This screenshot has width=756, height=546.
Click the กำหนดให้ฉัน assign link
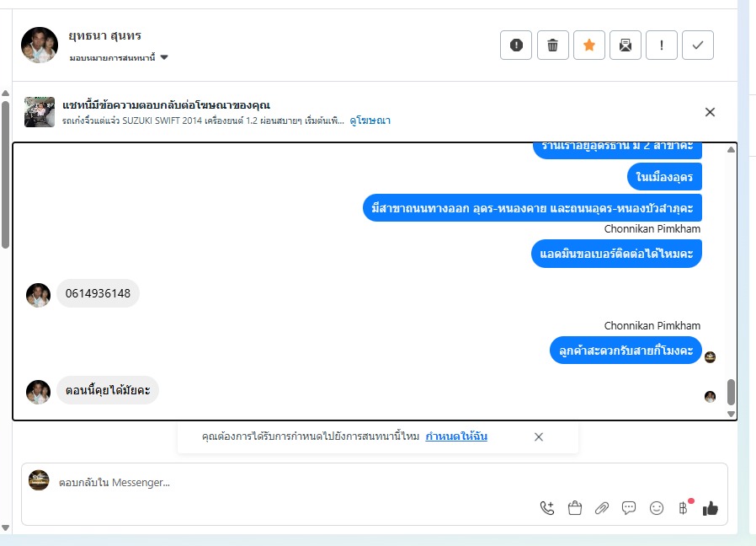(x=456, y=436)
